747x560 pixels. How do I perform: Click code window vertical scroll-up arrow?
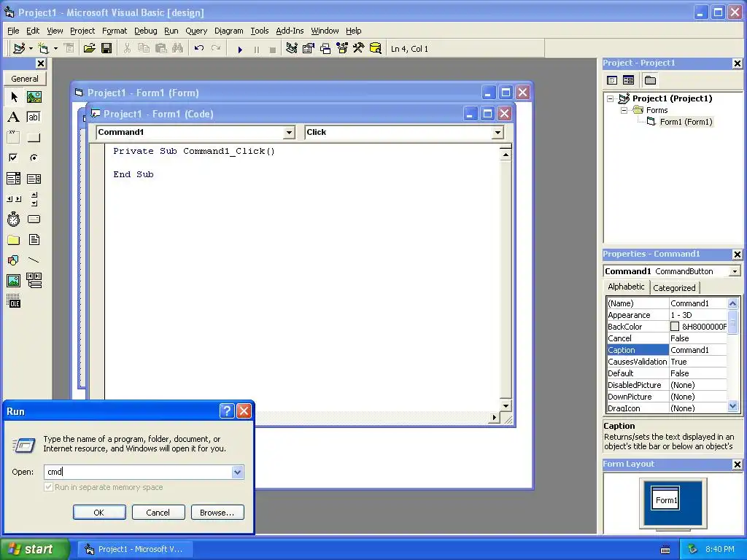tap(506, 155)
